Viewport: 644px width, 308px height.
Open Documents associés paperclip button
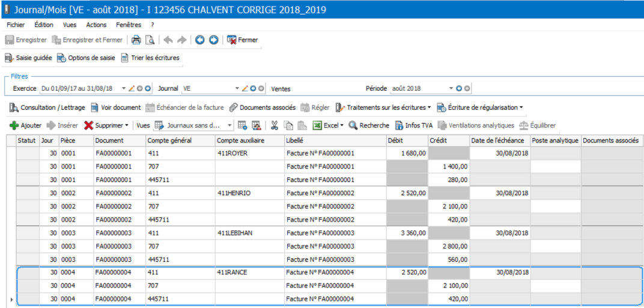[x=263, y=107]
